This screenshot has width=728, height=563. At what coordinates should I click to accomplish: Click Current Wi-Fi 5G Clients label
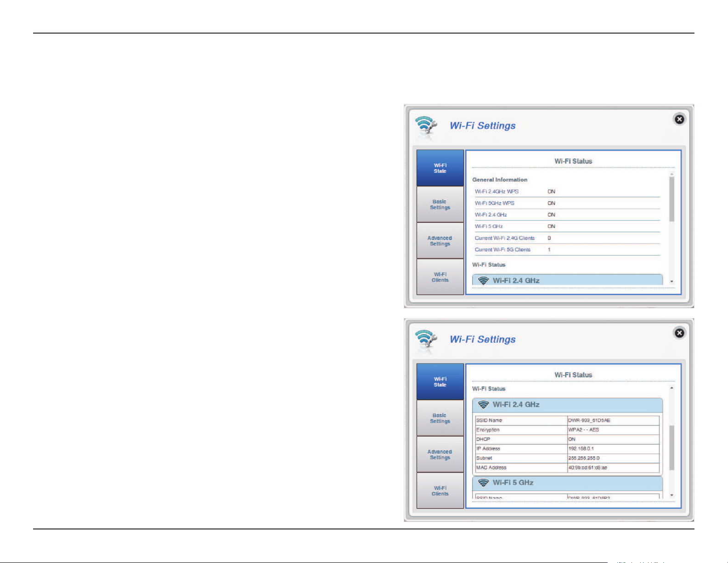coord(502,250)
